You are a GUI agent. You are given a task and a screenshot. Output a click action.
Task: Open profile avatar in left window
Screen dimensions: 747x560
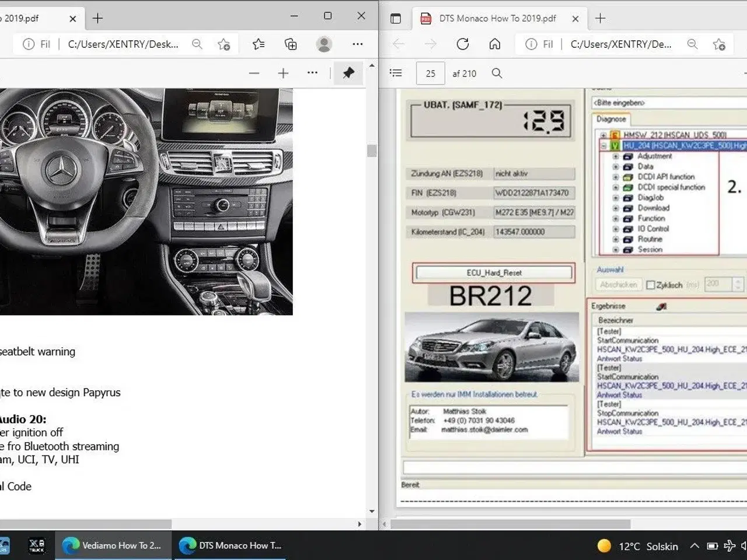click(324, 44)
